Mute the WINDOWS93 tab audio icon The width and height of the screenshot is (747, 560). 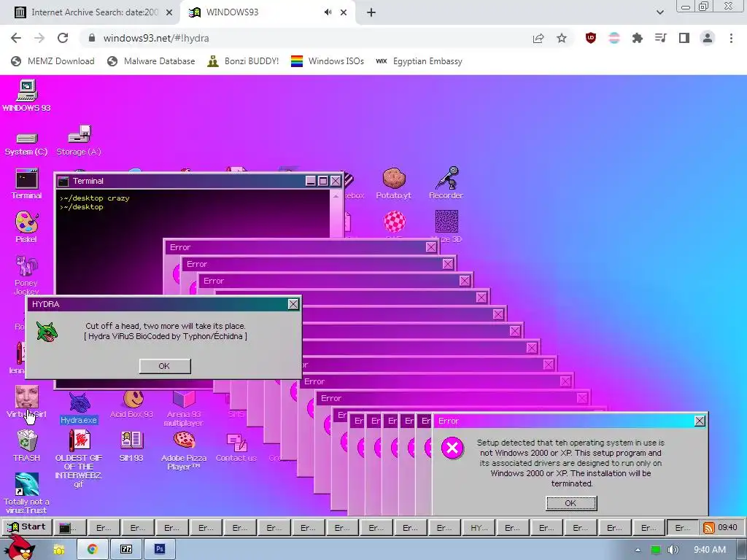pos(328,12)
